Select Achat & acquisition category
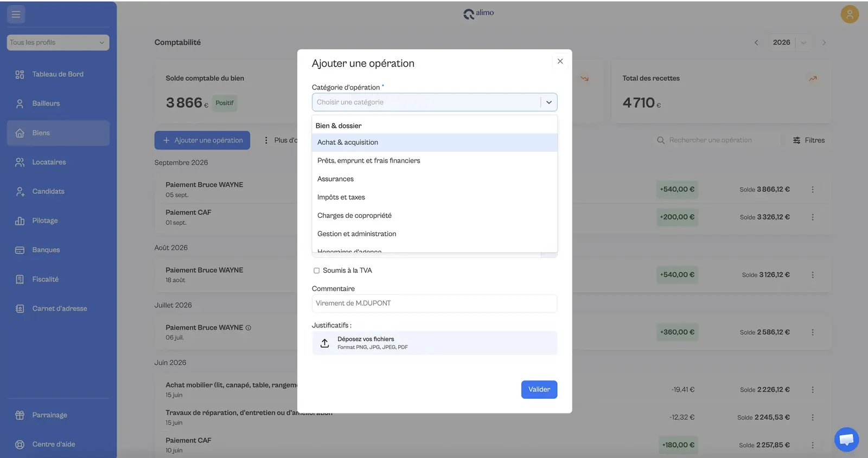Viewport: 868px width, 458px height. pyautogui.click(x=435, y=143)
